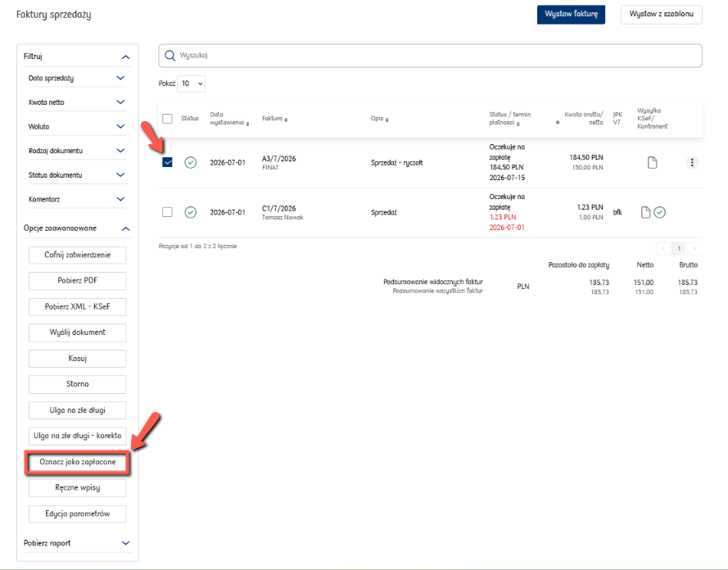728x570 pixels.
Task: Expand the Data sprzedaży filter
Action: 120,78
